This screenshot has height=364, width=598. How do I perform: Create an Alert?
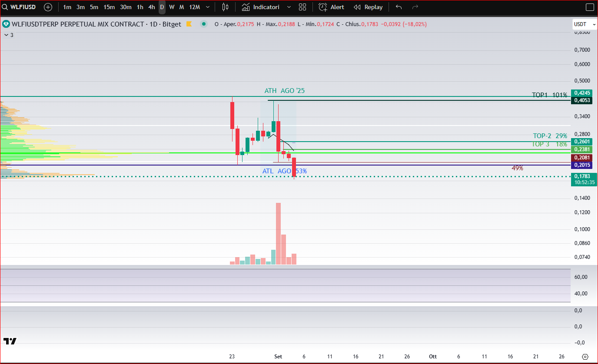point(331,7)
